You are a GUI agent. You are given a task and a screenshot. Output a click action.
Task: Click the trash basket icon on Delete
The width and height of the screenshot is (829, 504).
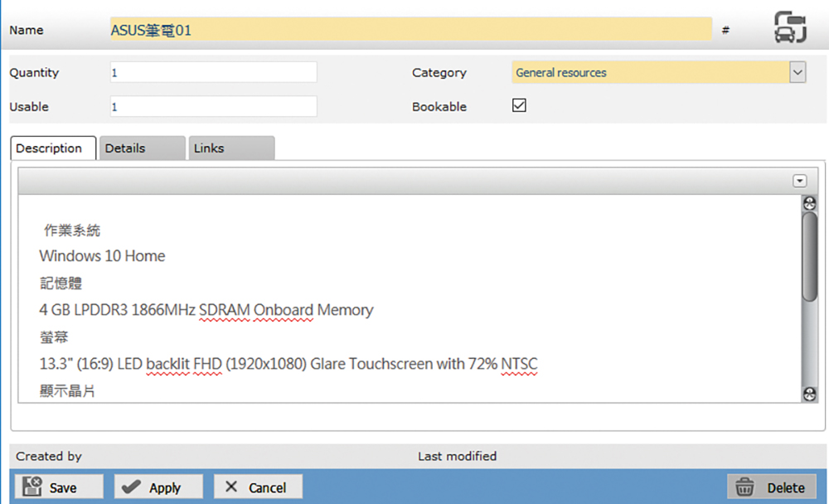(744, 487)
